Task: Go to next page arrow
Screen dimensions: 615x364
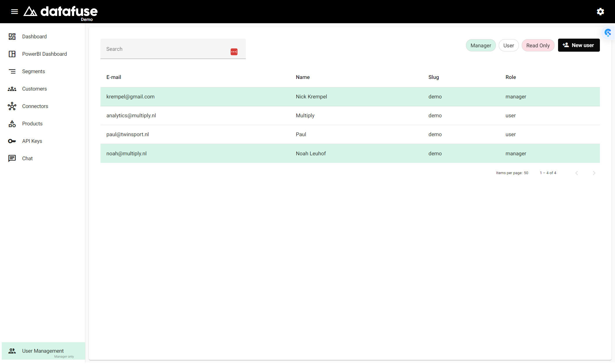Action: click(x=594, y=173)
